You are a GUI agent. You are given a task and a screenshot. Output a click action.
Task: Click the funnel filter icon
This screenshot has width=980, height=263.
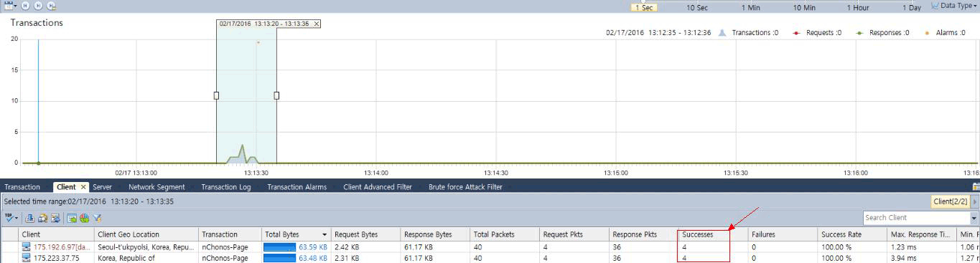pos(97,218)
